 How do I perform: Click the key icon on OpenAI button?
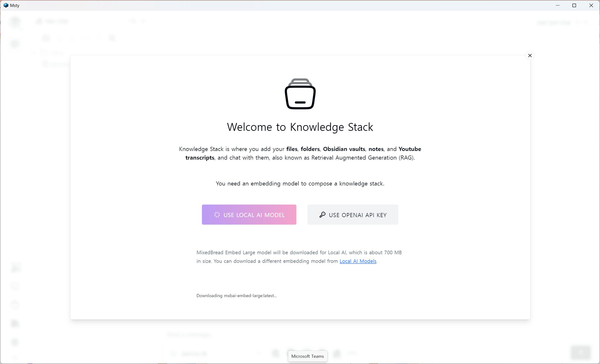322,215
